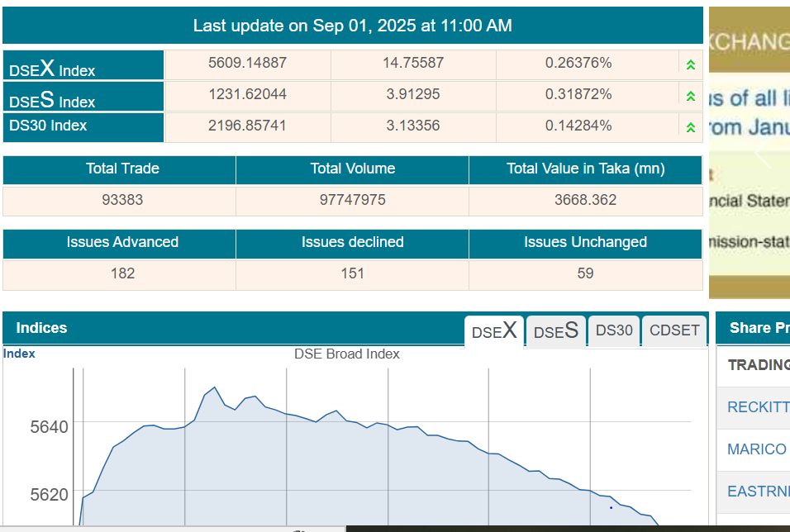Open the RECKITT share link
Image resolution: width=790 pixels, height=532 pixels.
coord(759,407)
